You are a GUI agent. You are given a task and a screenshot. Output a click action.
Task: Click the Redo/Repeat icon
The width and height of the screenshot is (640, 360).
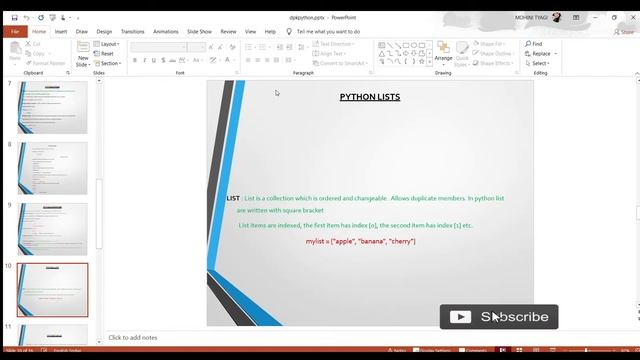[41, 18]
